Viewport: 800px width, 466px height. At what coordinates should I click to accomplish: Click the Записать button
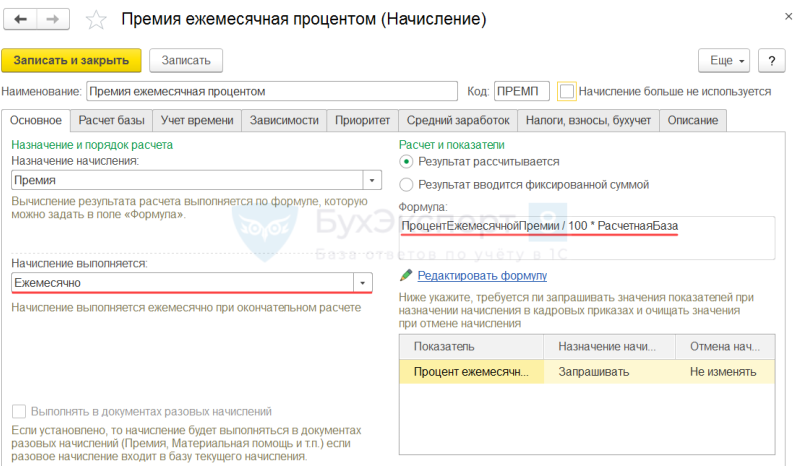pos(186,60)
